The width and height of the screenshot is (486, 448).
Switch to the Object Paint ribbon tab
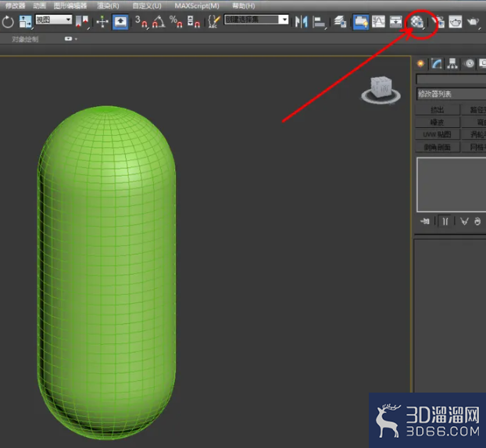click(x=25, y=39)
